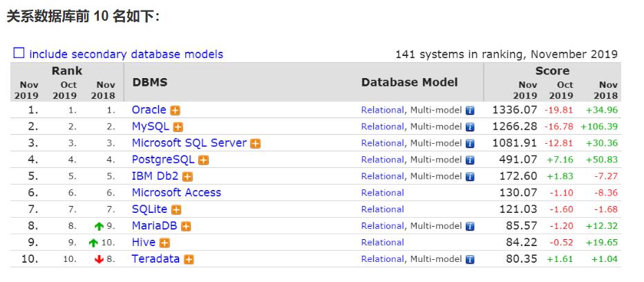Click the green up arrow in MariaDB row
644x282 pixels.
tap(99, 226)
